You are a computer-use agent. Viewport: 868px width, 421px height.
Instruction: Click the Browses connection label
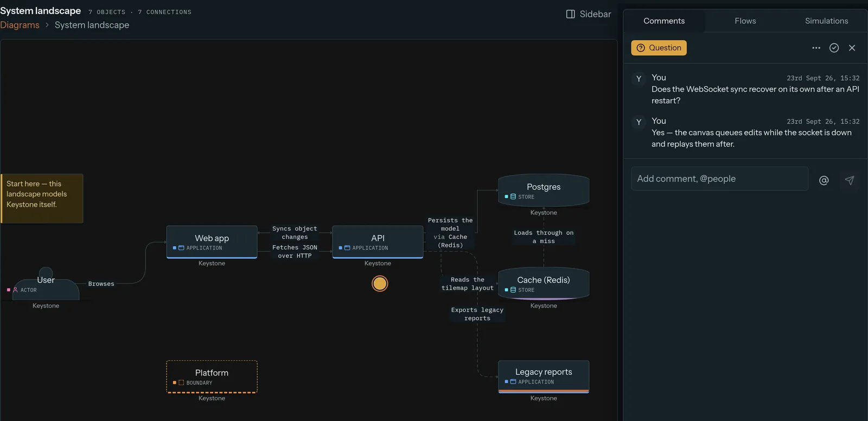(x=101, y=284)
